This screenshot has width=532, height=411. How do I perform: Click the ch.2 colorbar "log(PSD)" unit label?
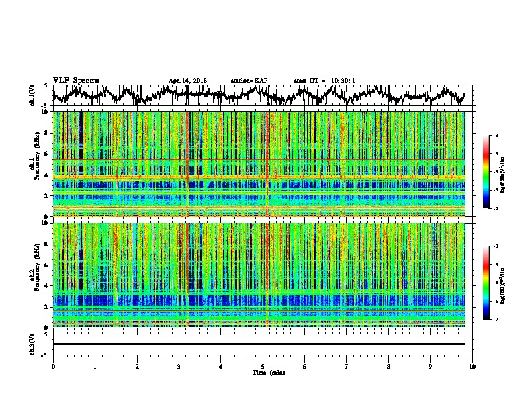pos(503,285)
